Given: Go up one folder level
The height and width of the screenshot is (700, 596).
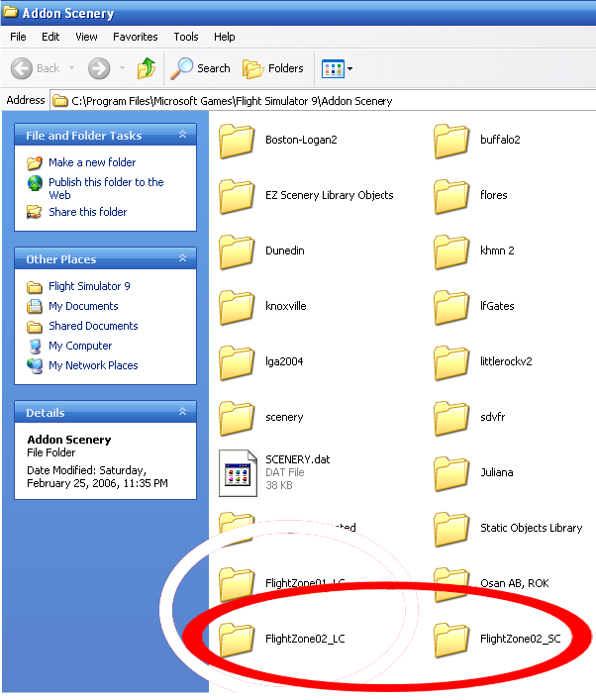Looking at the screenshot, I should [x=147, y=68].
